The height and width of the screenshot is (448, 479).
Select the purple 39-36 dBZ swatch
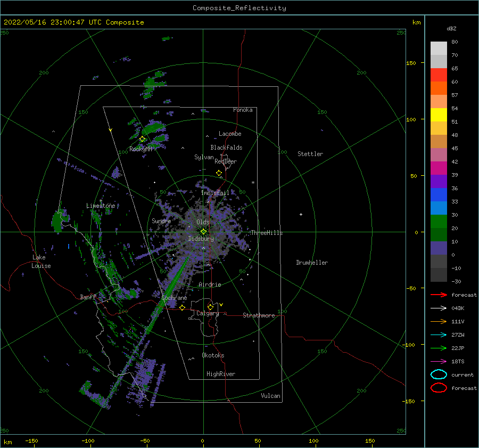(439, 181)
